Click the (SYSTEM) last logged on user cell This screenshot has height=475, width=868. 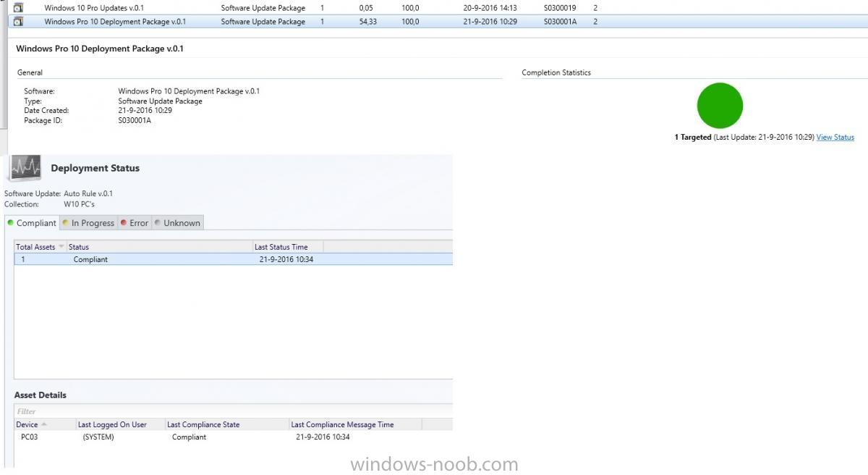coord(98,437)
